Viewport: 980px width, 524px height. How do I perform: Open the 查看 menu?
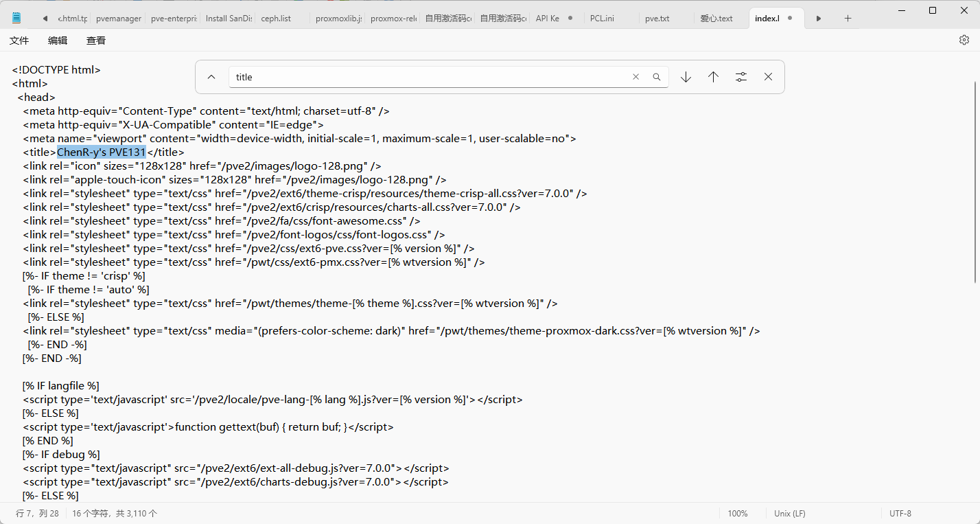pyautogui.click(x=96, y=41)
